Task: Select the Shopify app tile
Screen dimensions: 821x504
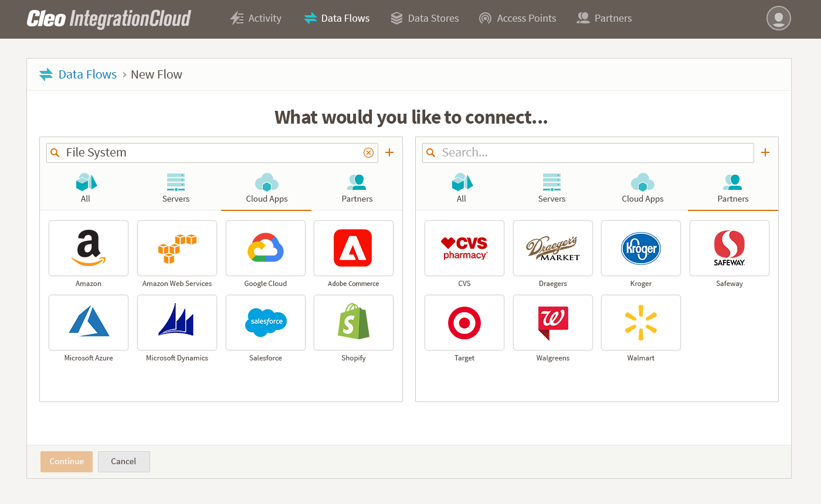Action: pos(354,323)
